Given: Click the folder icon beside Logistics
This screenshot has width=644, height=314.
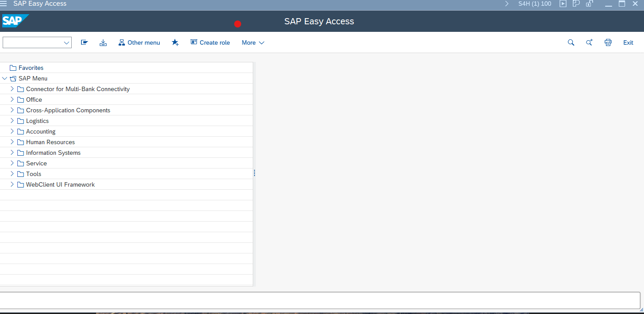Looking at the screenshot, I should 20,121.
